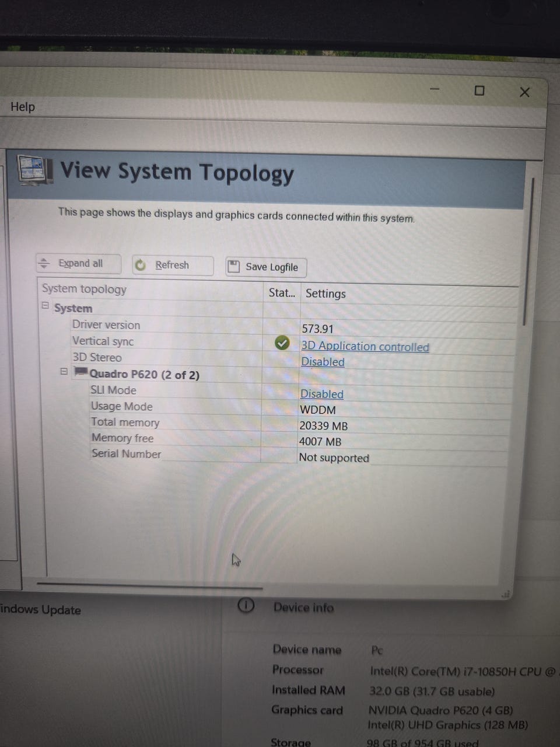The image size is (560, 747).
Task: Click NVIDIA Quadro P620 (4 GB) in Settings
Action: point(440,710)
